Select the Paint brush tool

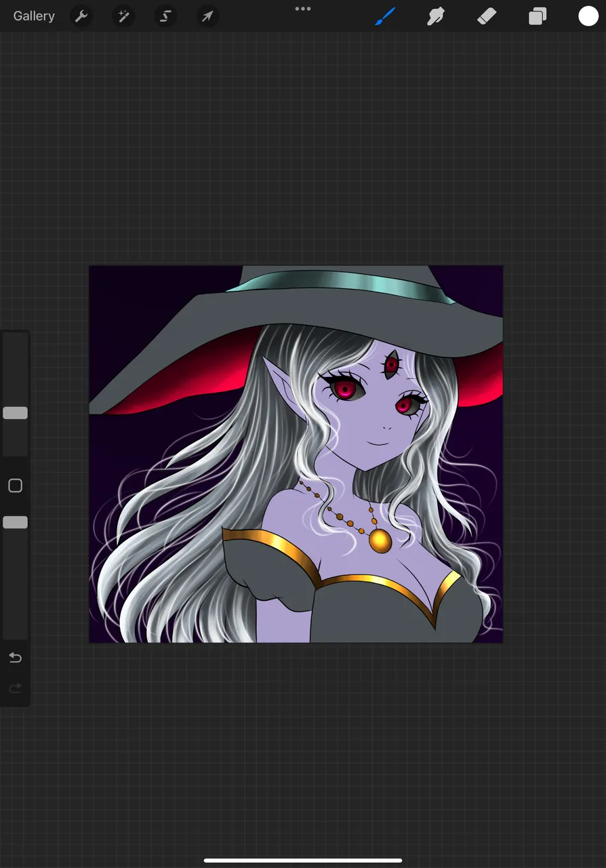386,16
